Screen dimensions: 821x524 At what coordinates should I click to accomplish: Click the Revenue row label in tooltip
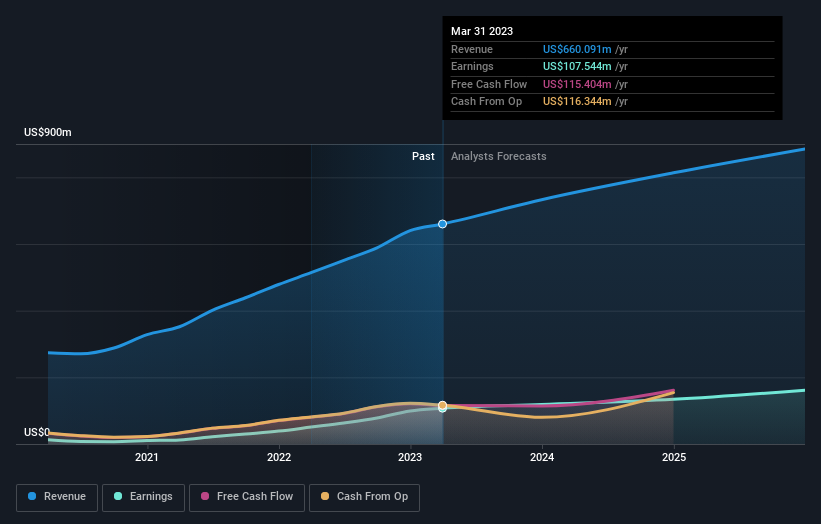pyautogui.click(x=472, y=49)
